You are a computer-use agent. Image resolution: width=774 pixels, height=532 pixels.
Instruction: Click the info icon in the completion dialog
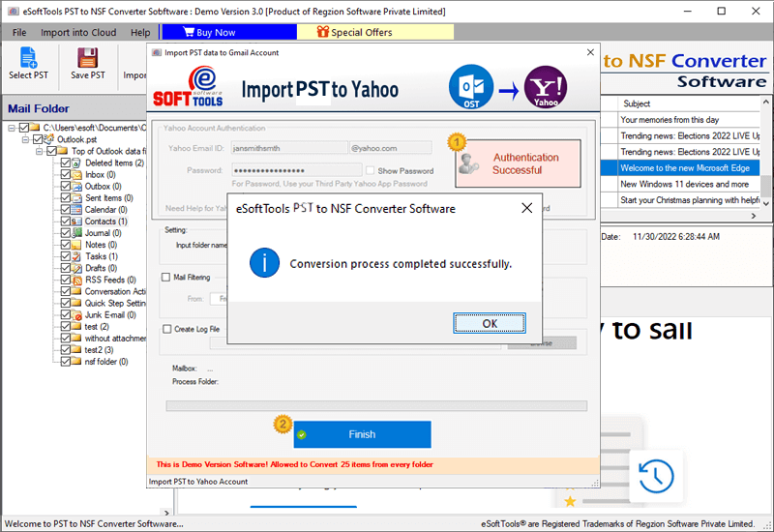coord(264,262)
